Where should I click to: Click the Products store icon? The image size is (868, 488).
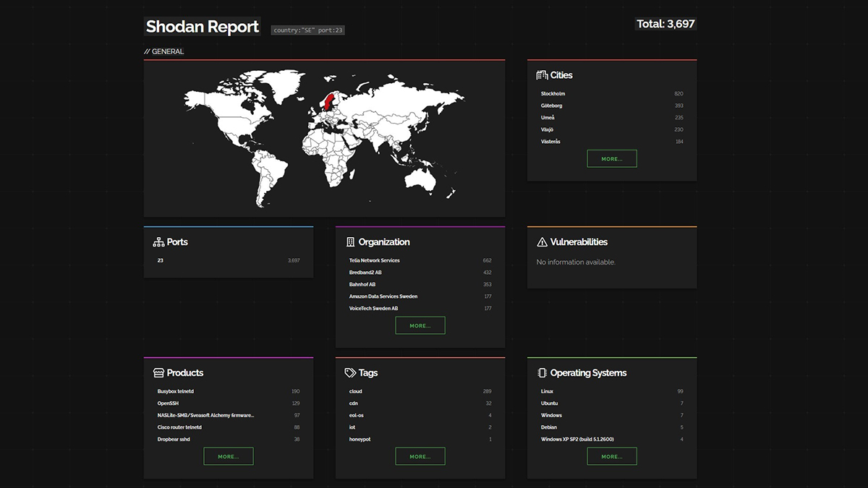click(158, 373)
